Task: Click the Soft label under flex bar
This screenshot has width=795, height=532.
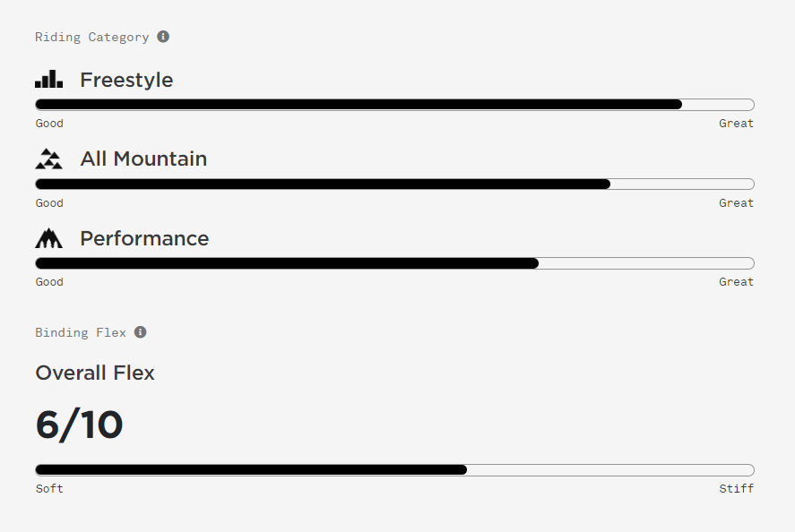Action: tap(49, 488)
